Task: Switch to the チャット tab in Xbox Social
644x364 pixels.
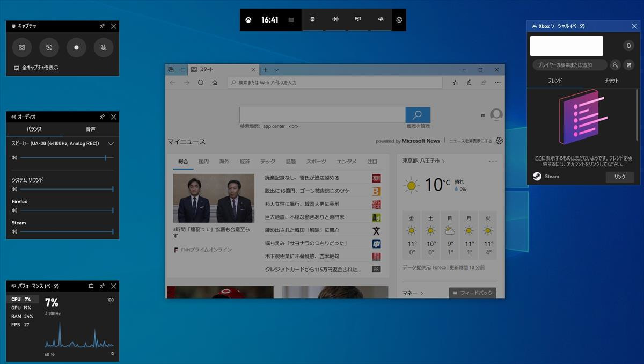Action: click(x=611, y=81)
